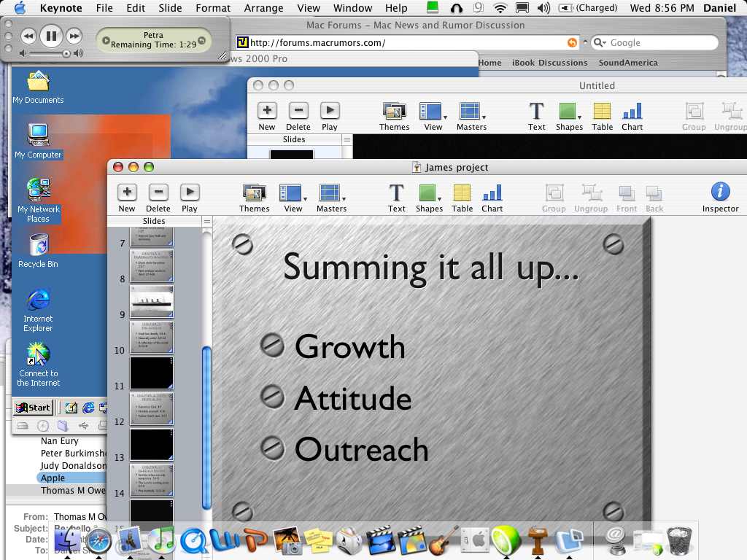Open the Arrange menu

(x=263, y=8)
